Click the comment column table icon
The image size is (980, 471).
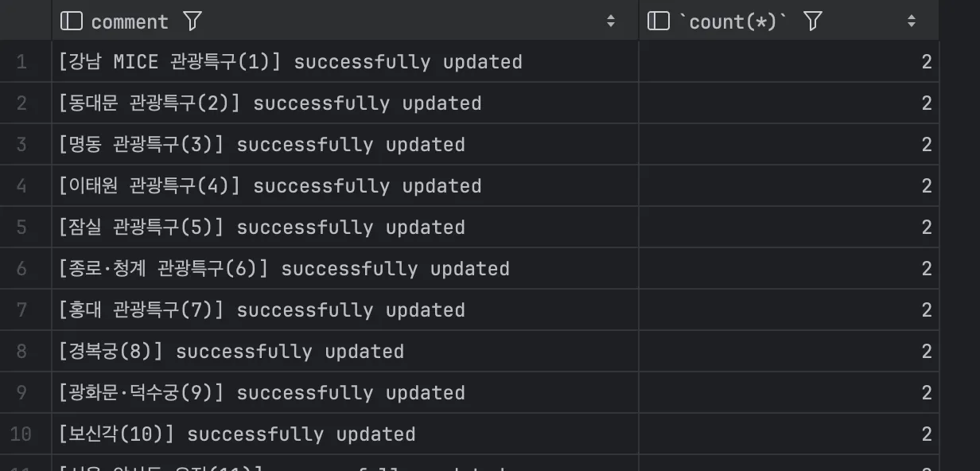pos(72,21)
